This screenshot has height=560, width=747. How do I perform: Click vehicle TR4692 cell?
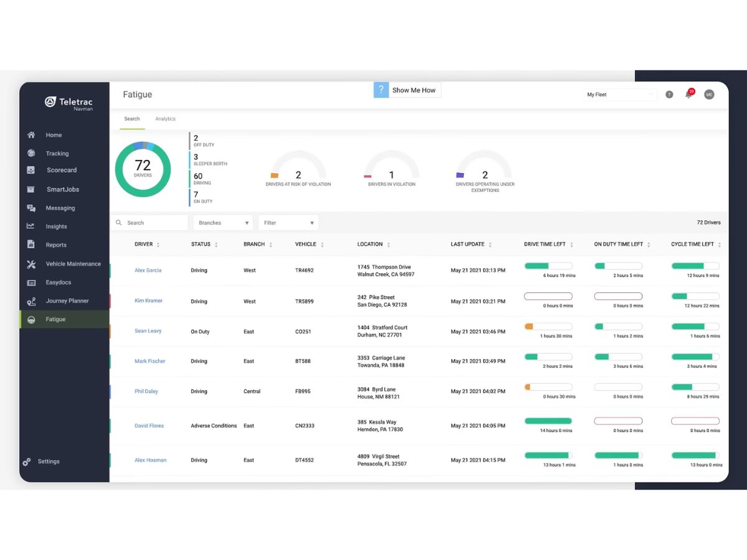tap(304, 271)
